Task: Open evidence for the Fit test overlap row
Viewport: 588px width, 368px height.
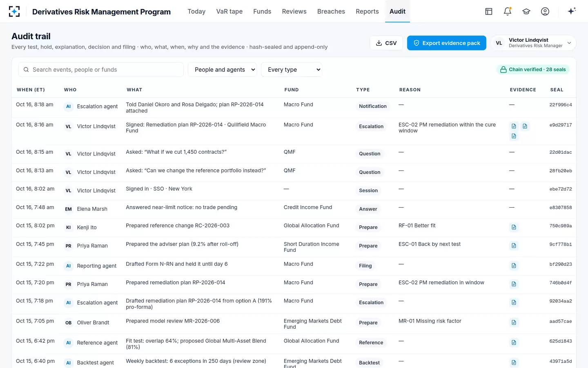Action: pos(514,343)
